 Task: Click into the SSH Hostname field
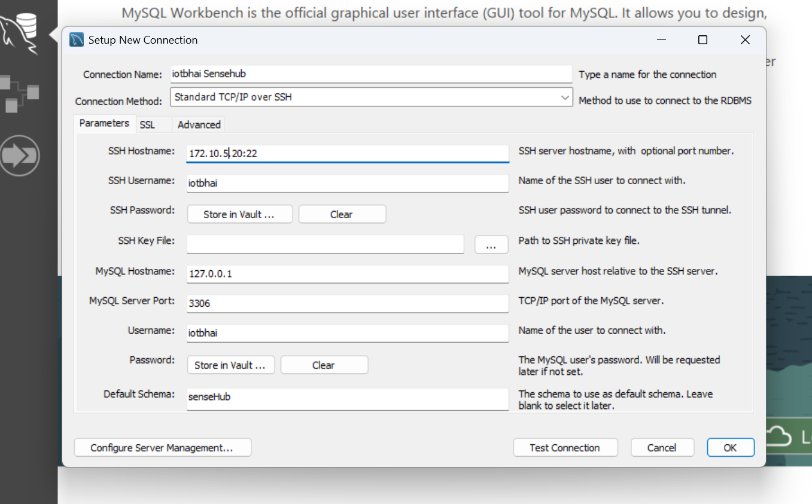coord(347,154)
